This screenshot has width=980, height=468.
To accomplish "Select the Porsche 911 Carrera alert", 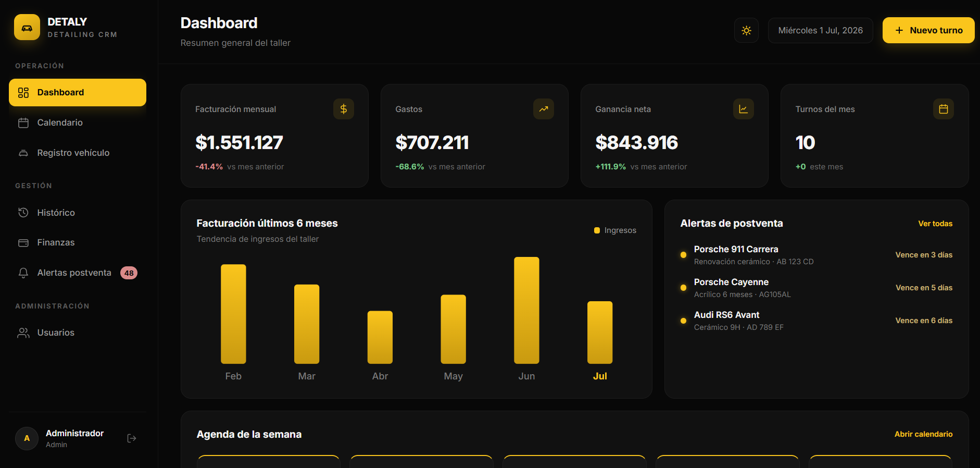I will 816,255.
